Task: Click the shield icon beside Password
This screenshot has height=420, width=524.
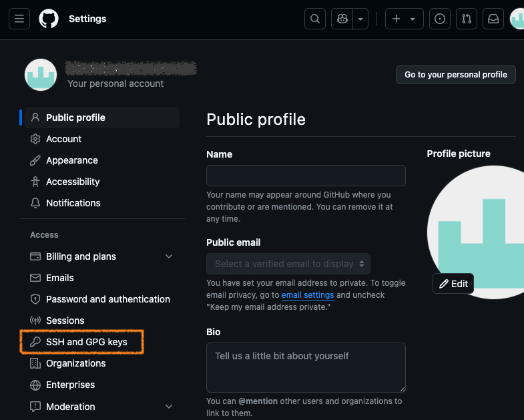Action: point(35,299)
